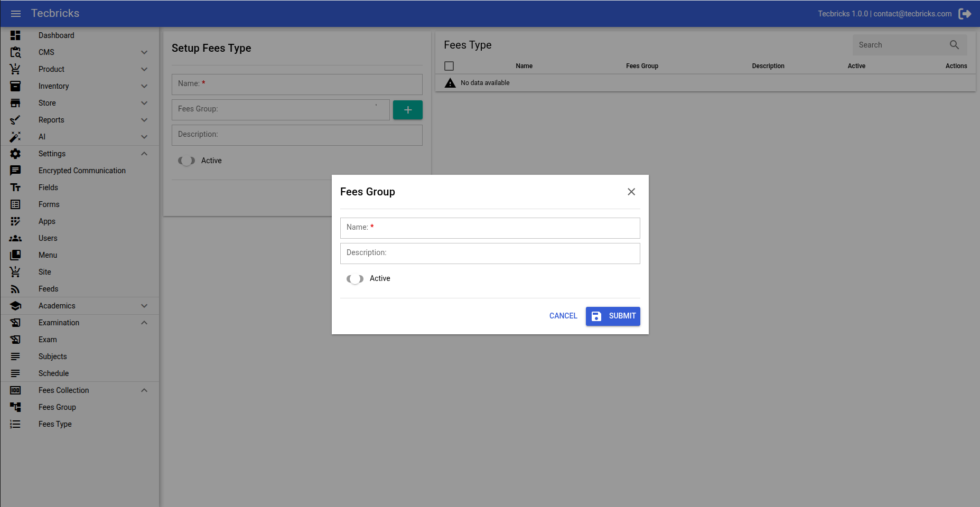This screenshot has height=507, width=980.
Task: Close the Fees Group dialog with X
Action: click(631, 192)
